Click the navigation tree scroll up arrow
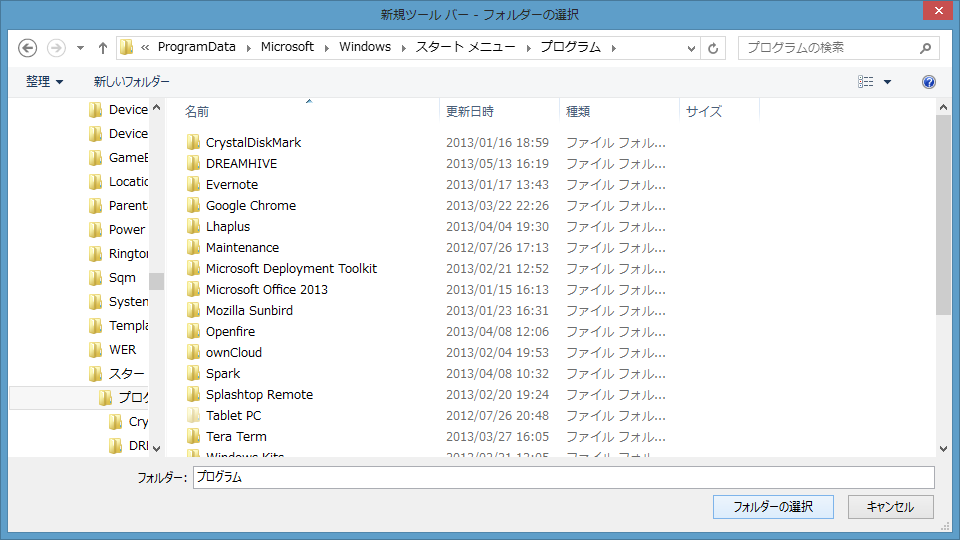This screenshot has width=960, height=540. (x=157, y=108)
